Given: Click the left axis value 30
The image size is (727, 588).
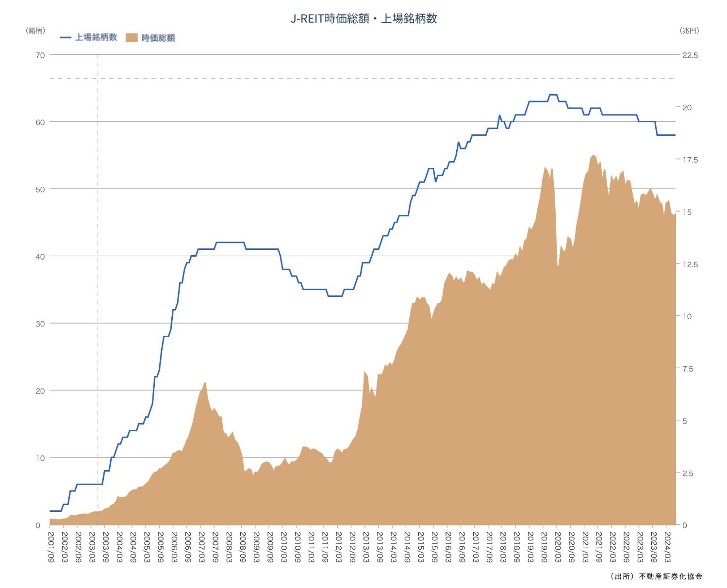Looking at the screenshot, I should click(x=40, y=324).
